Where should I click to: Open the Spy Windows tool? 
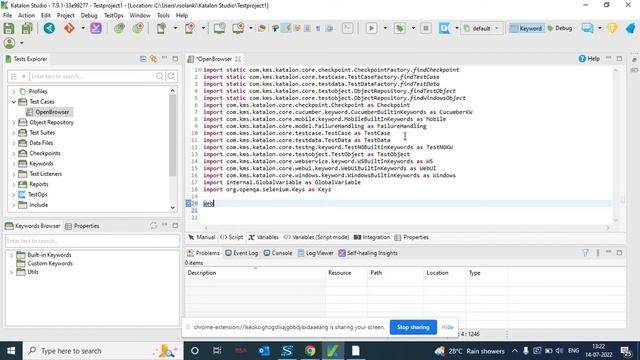219,28
